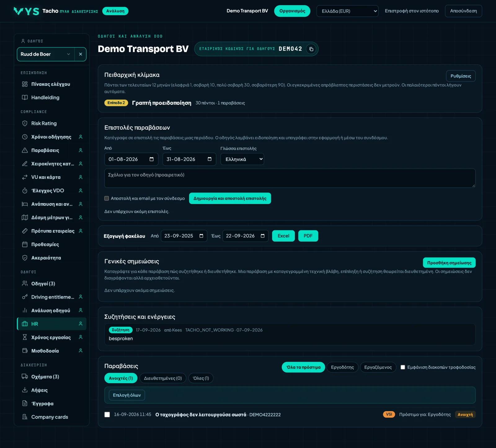Open the Ελλάδα (EUR) country dropdown
This screenshot has width=496, height=448.
click(348, 11)
